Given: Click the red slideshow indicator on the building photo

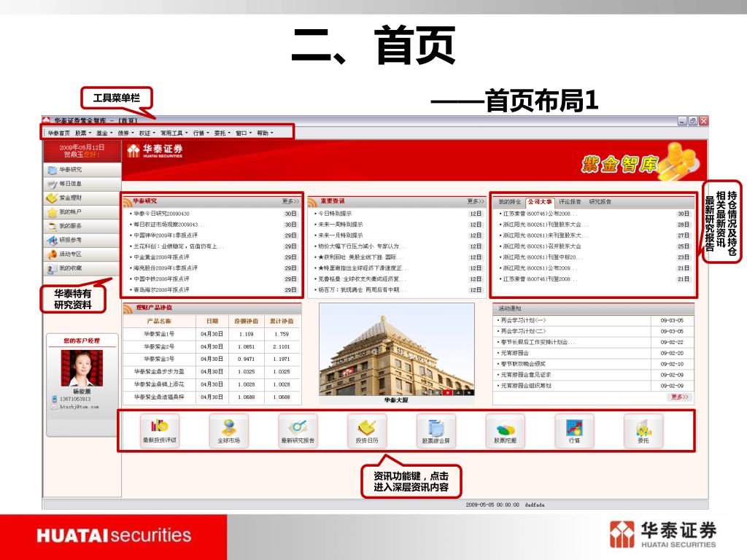Looking at the screenshot, I should pyautogui.click(x=447, y=393).
